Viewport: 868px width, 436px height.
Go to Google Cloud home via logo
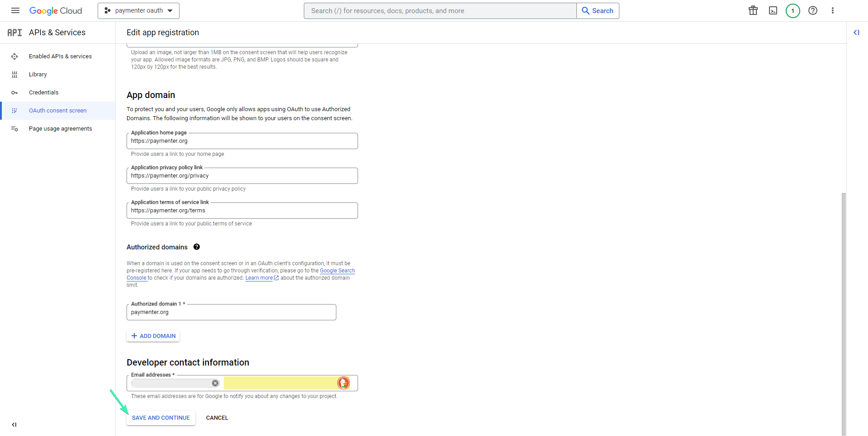pos(56,10)
